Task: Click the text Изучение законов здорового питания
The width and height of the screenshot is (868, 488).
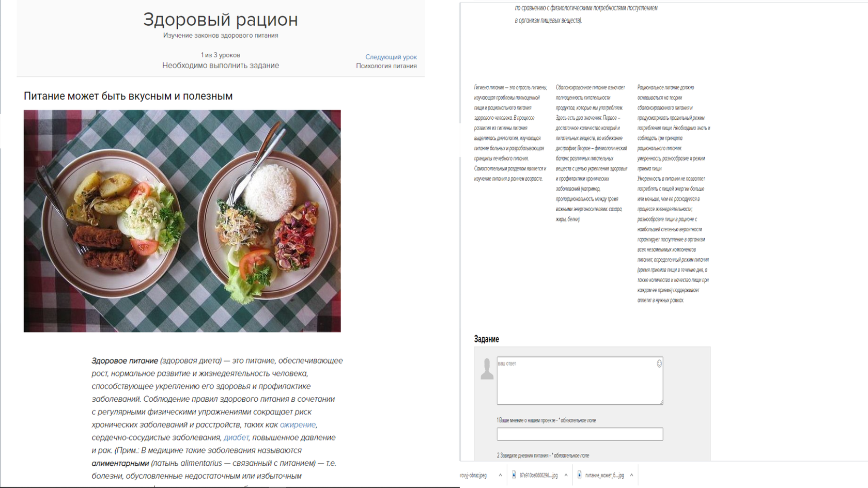Action: 221,36
